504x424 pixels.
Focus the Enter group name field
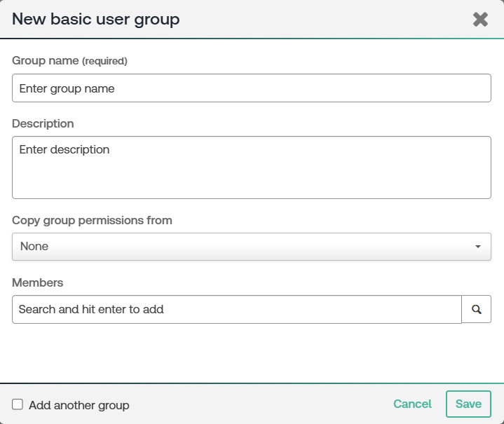click(251, 89)
